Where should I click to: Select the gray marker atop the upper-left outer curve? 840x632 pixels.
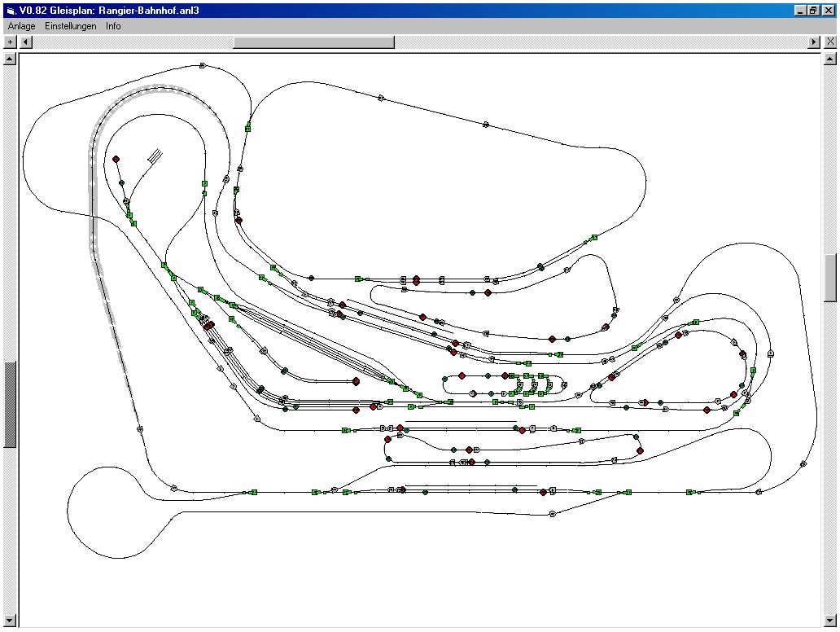[202, 65]
